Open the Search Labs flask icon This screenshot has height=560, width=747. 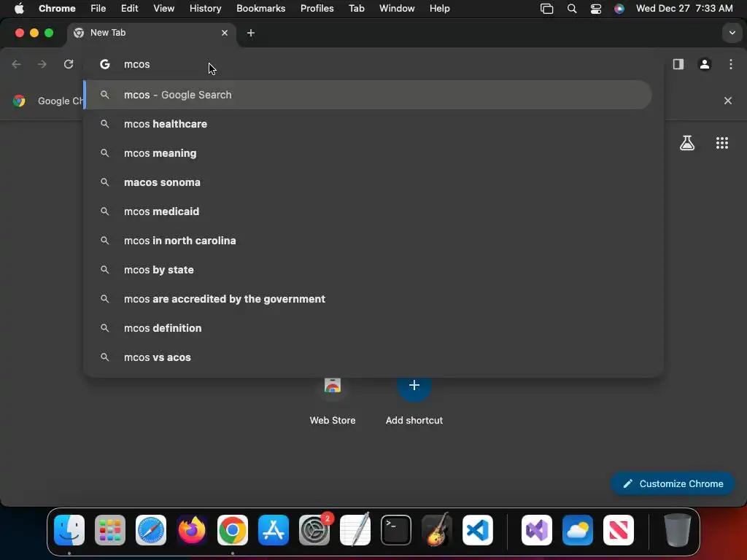pyautogui.click(x=687, y=143)
